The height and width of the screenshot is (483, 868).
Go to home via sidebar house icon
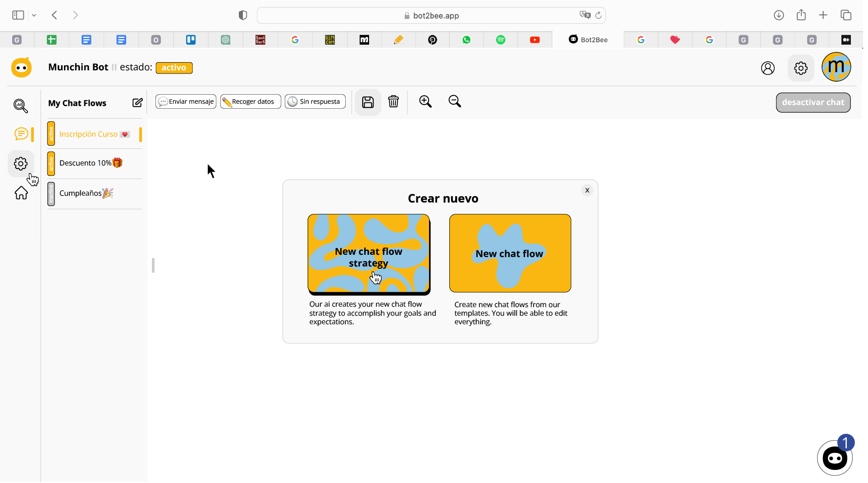click(x=21, y=194)
